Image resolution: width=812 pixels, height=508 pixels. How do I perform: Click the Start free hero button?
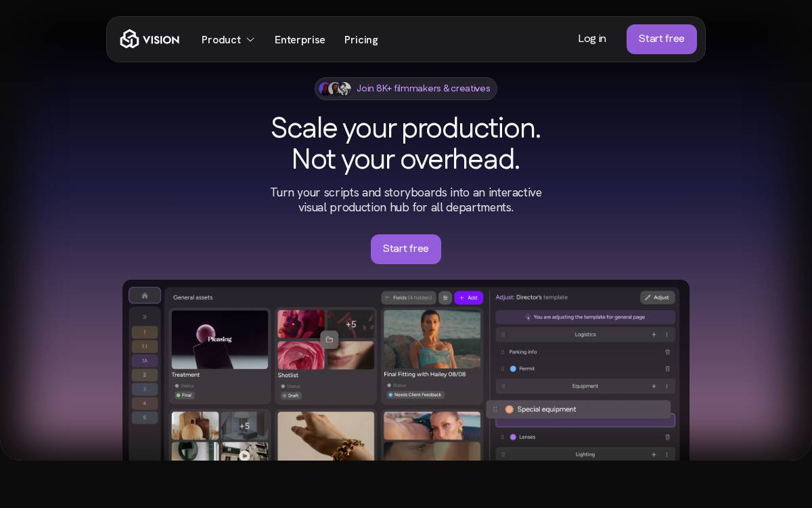(406, 249)
